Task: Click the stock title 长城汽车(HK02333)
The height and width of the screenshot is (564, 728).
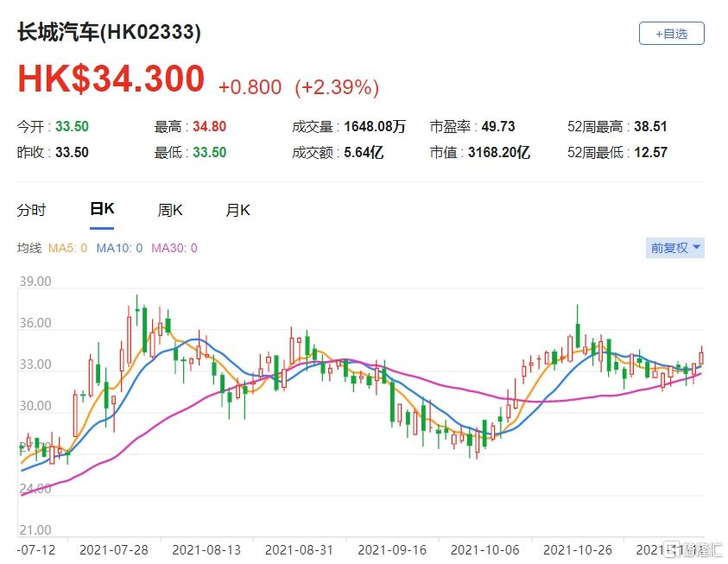Action: pyautogui.click(x=110, y=32)
